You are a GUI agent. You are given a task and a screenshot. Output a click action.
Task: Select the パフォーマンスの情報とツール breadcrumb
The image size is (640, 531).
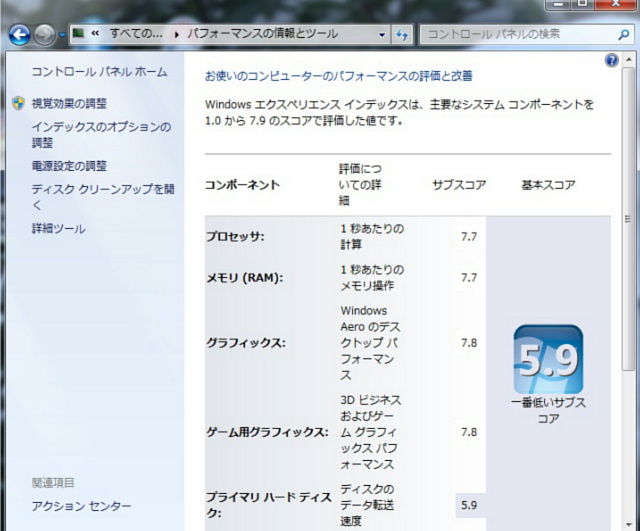point(262,33)
